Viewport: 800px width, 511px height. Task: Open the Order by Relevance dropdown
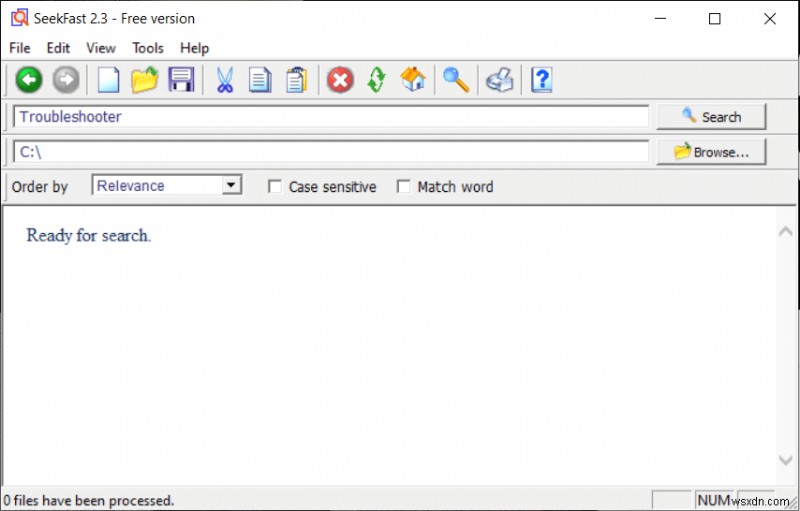click(x=166, y=185)
